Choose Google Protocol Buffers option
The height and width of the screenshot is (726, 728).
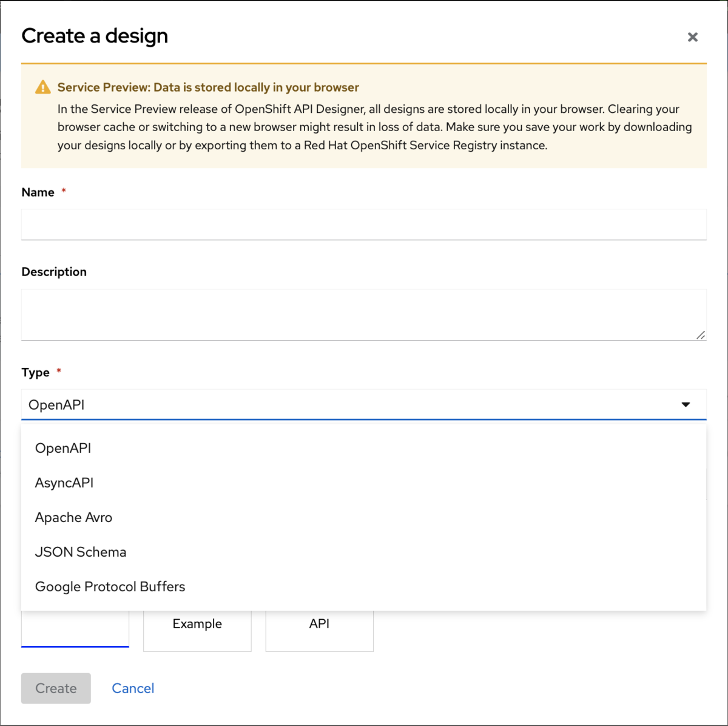click(364, 586)
